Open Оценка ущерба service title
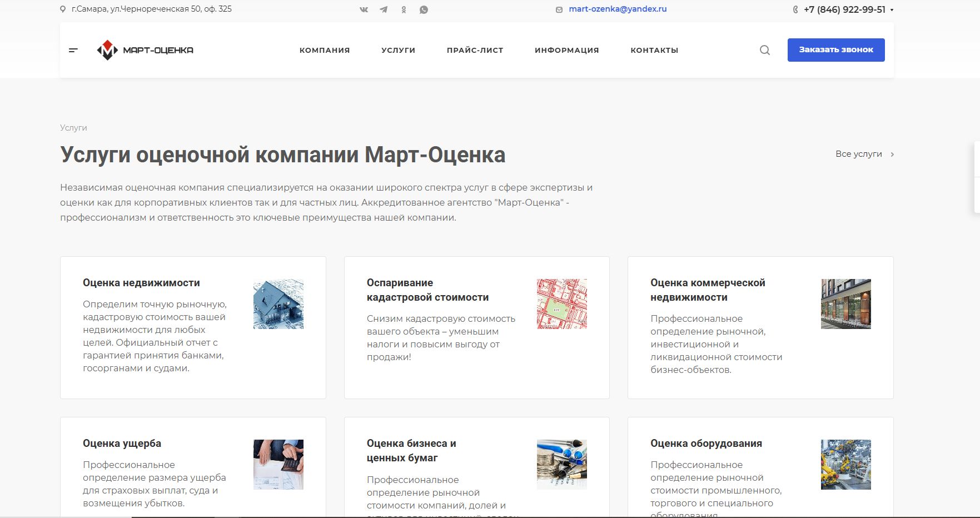 tap(122, 444)
